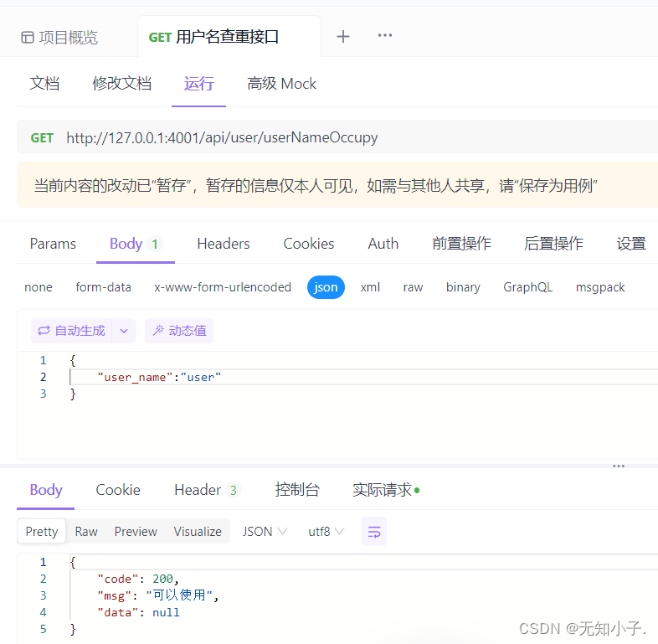Open the 实际请求 tab
This screenshot has width=658, height=644.
coord(386,490)
